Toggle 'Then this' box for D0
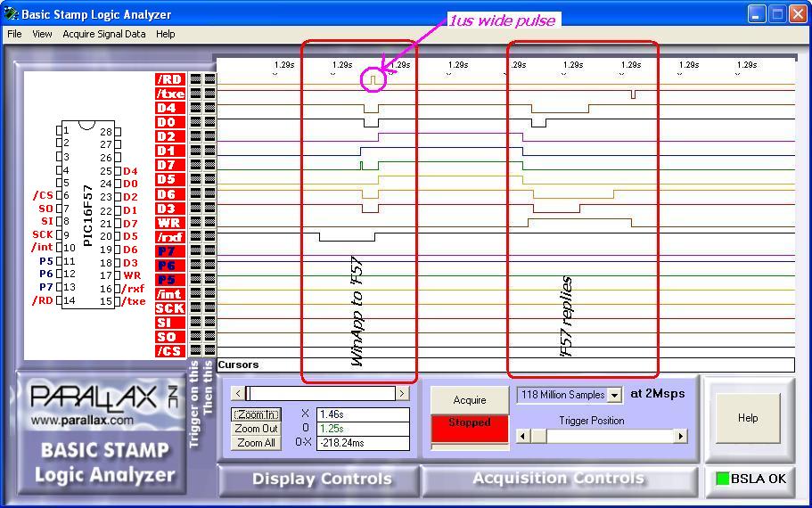 (209, 122)
